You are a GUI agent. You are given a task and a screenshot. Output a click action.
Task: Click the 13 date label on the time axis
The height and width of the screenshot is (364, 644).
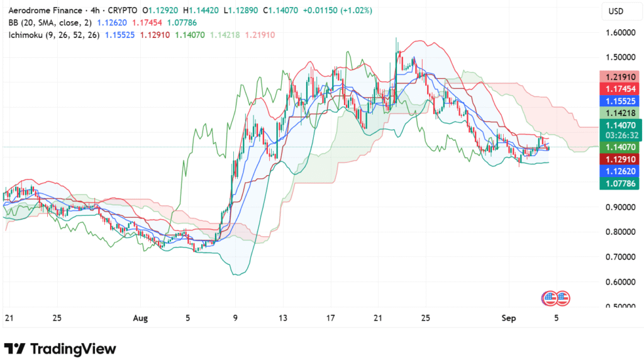point(282,319)
